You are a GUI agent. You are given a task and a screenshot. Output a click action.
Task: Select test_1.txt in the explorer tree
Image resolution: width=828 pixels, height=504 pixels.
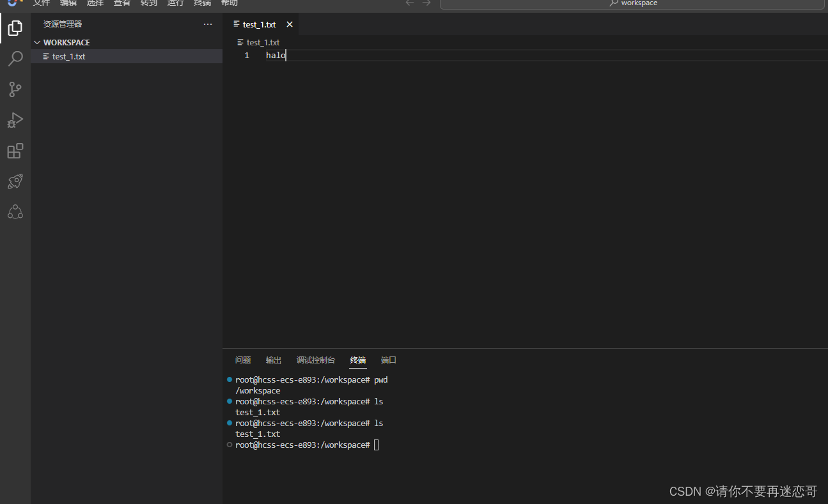point(127,56)
